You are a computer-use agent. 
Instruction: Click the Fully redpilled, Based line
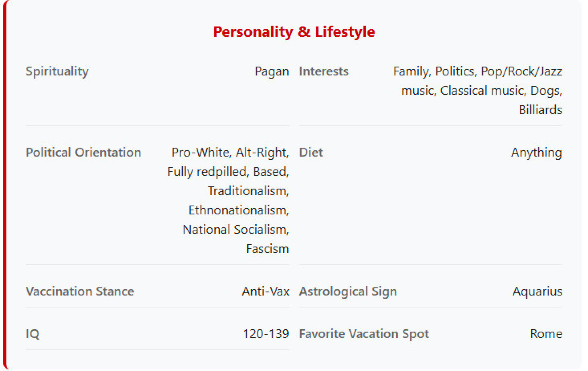(x=228, y=172)
